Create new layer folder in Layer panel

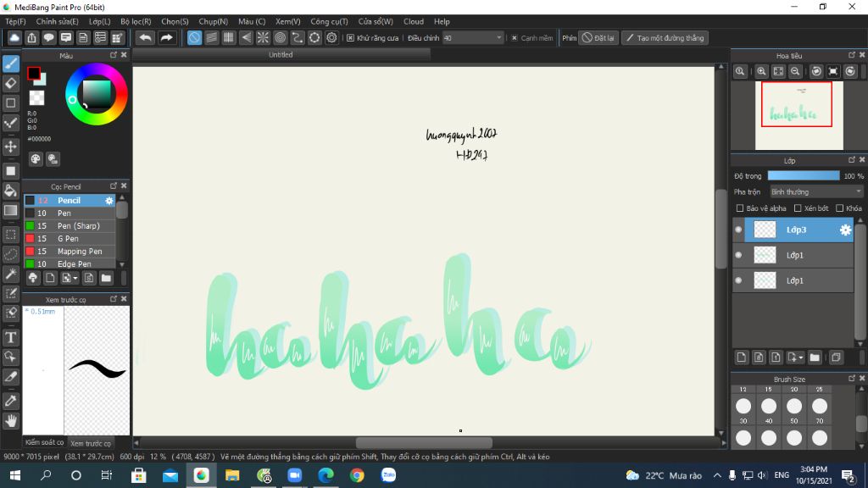815,358
